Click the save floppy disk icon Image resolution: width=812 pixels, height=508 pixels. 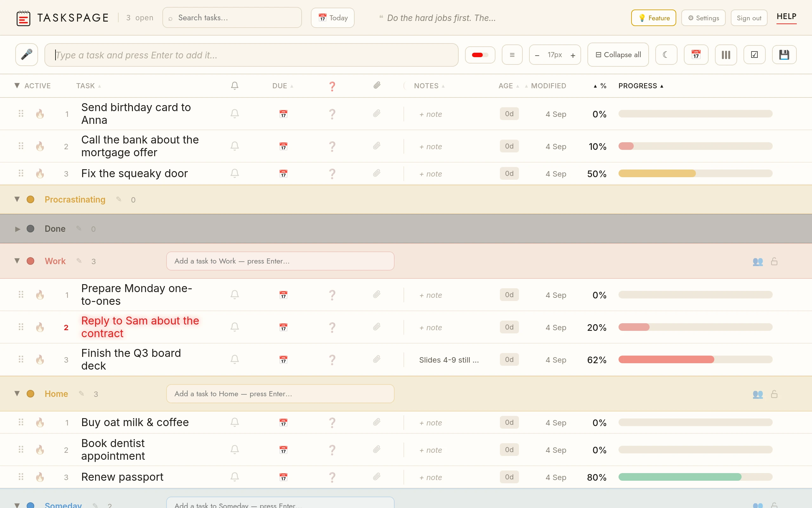point(784,54)
